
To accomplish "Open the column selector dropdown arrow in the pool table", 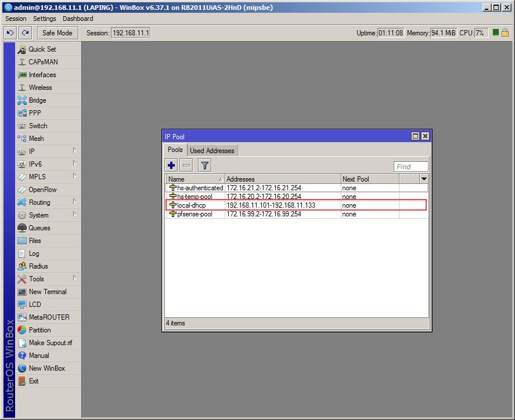I will point(424,179).
